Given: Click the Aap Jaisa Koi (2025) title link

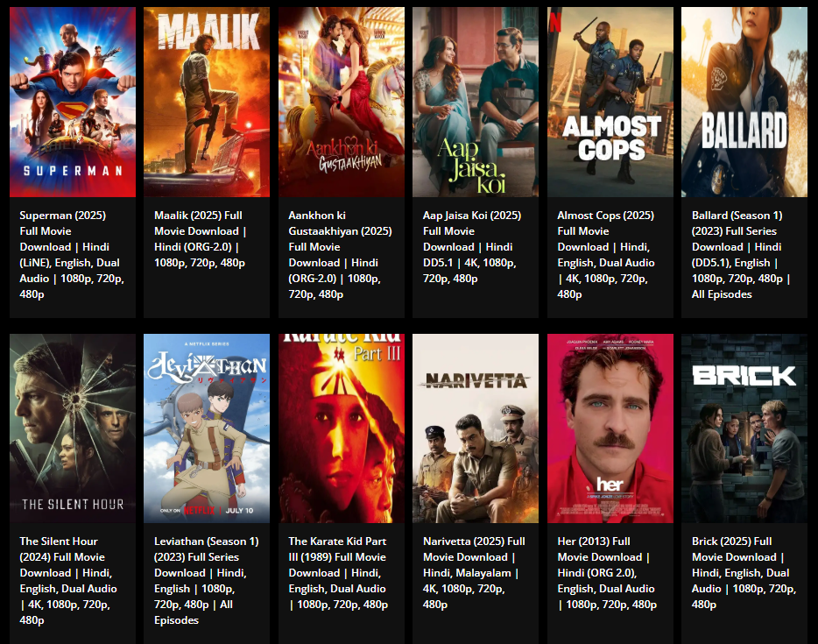Looking at the screenshot, I should click(472, 247).
